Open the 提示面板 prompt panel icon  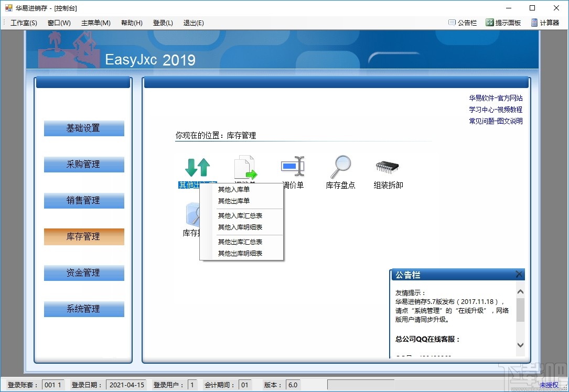coord(503,23)
